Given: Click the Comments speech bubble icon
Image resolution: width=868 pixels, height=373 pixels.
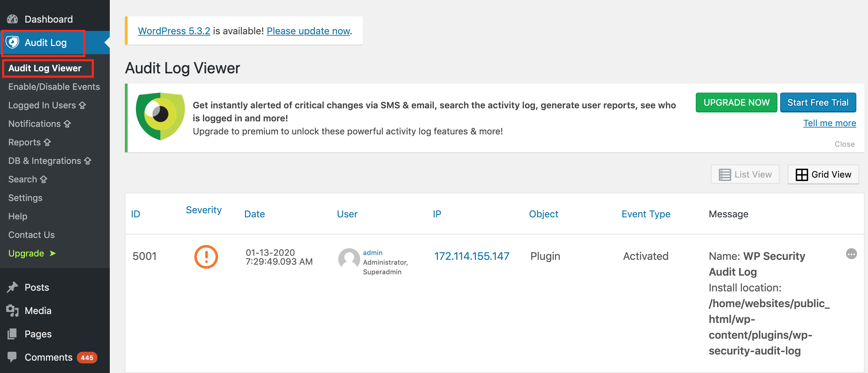Looking at the screenshot, I should pyautogui.click(x=12, y=357).
